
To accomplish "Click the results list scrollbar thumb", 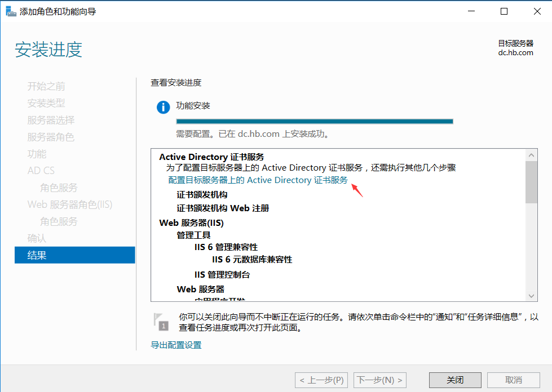I will (531, 182).
